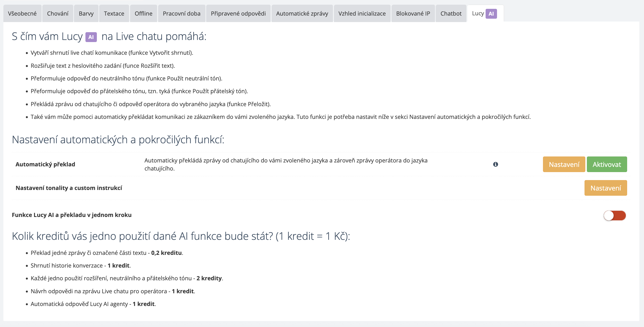Click the green Aktivovat button
Screen dimensions: 644x327
pyautogui.click(x=607, y=164)
